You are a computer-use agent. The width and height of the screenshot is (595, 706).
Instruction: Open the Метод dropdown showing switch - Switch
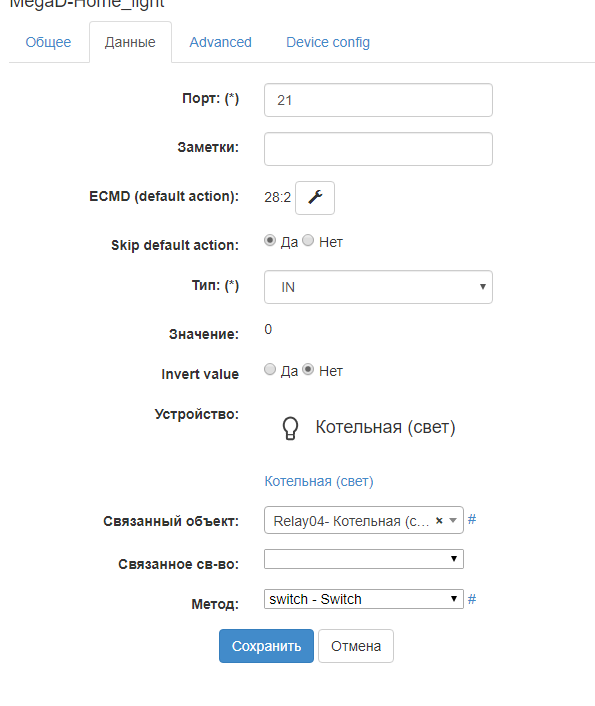364,599
